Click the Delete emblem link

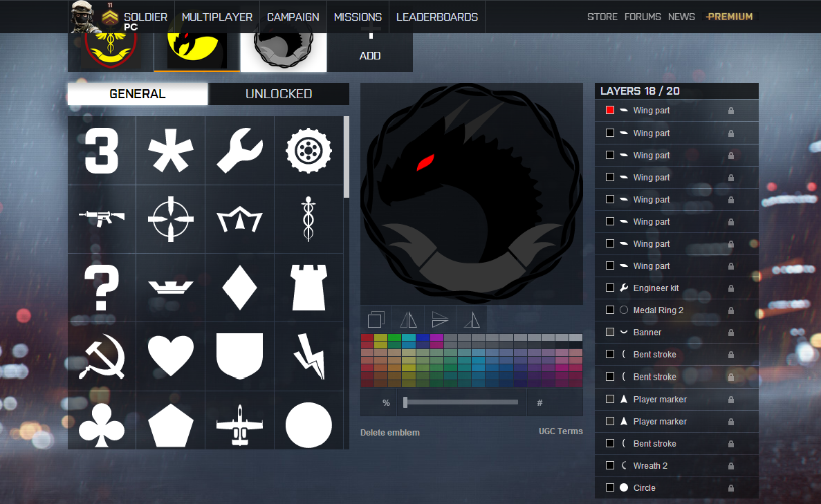[389, 433]
